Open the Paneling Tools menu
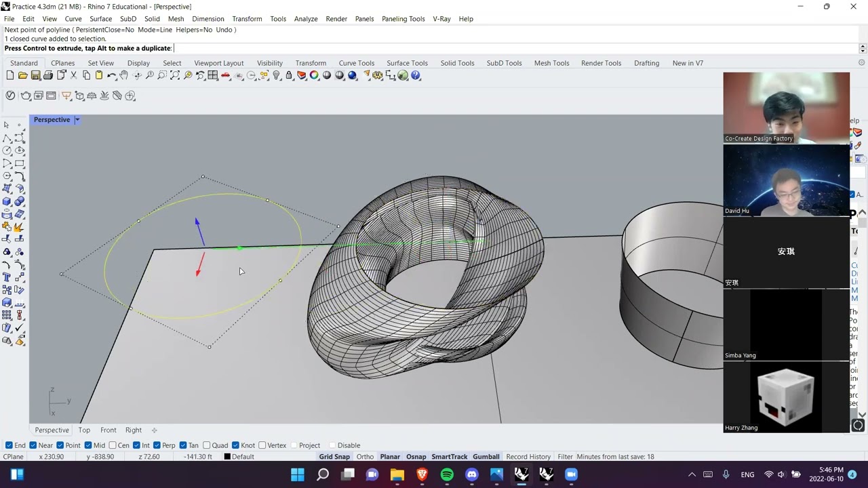Viewport: 868px width, 488px height. pos(403,19)
